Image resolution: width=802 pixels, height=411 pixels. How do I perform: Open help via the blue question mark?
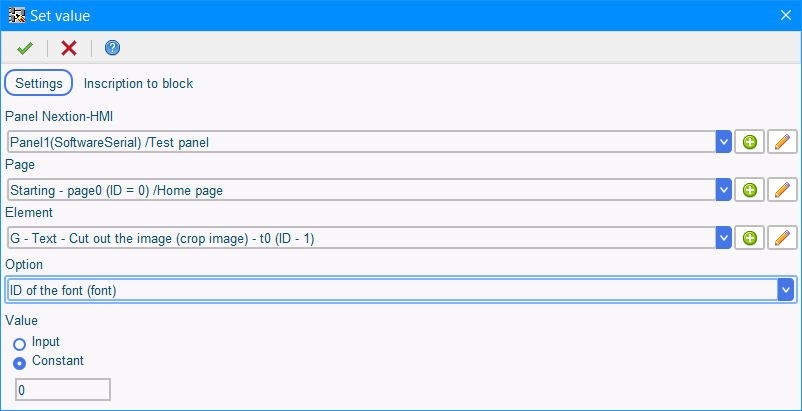point(113,48)
